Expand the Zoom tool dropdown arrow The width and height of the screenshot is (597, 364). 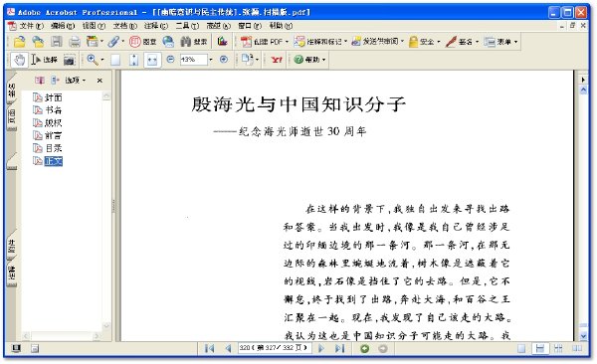(x=102, y=60)
